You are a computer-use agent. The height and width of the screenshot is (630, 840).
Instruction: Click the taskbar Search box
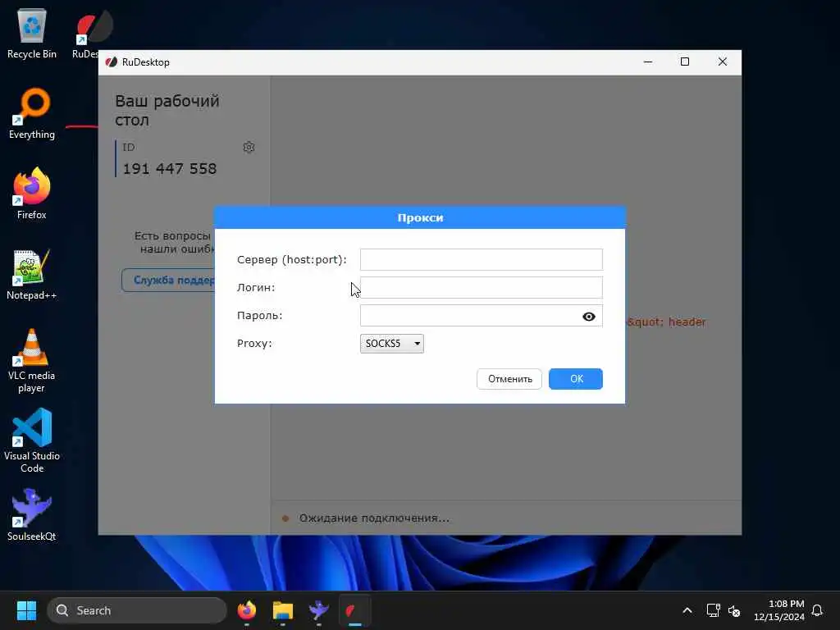click(x=137, y=610)
